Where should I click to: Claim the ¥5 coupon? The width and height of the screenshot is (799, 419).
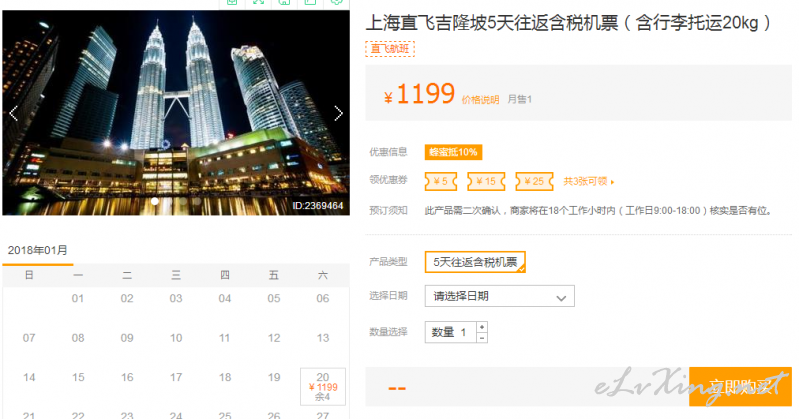point(441,181)
